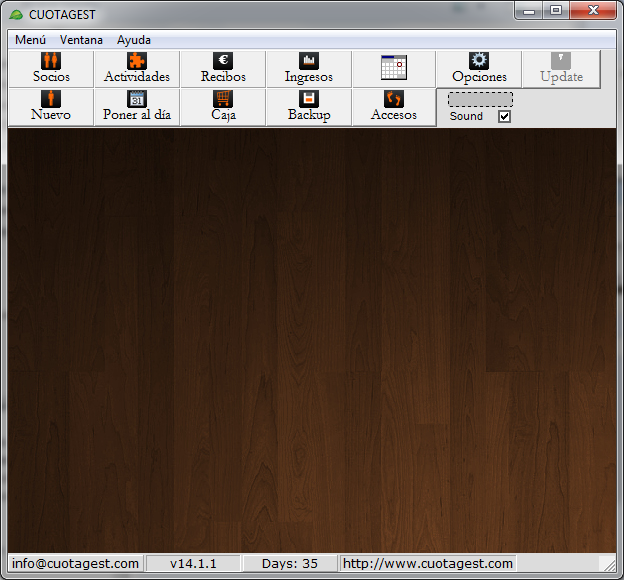Click info@cuotagest.com in the status bar

pyautogui.click(x=75, y=563)
